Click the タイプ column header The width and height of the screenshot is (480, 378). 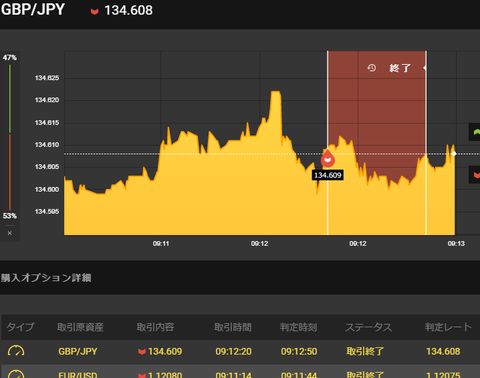point(20,327)
